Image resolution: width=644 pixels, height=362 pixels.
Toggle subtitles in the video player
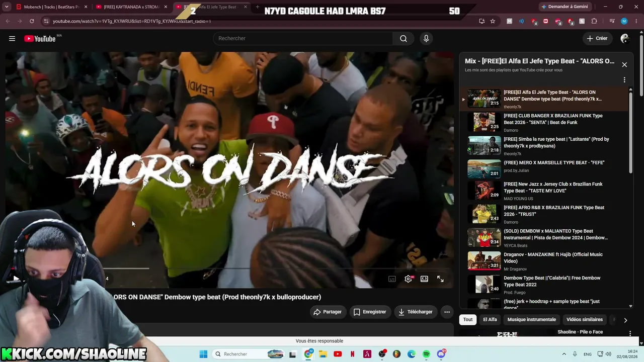coord(392,279)
